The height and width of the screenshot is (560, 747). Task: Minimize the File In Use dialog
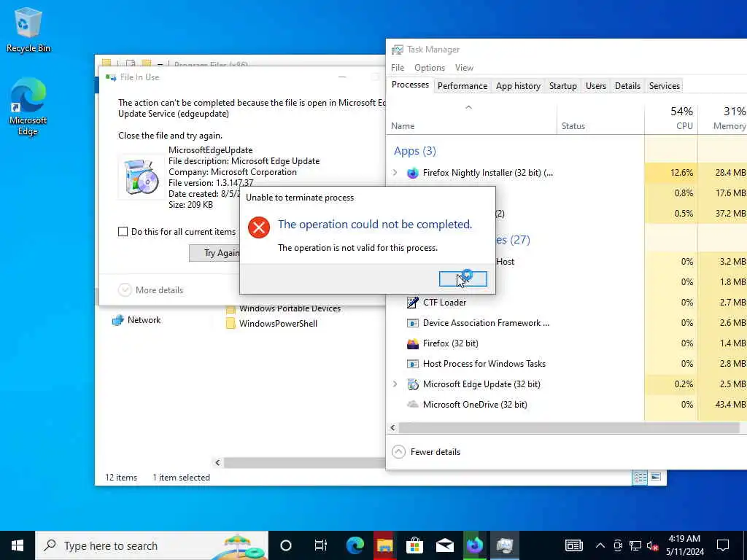[341, 77]
